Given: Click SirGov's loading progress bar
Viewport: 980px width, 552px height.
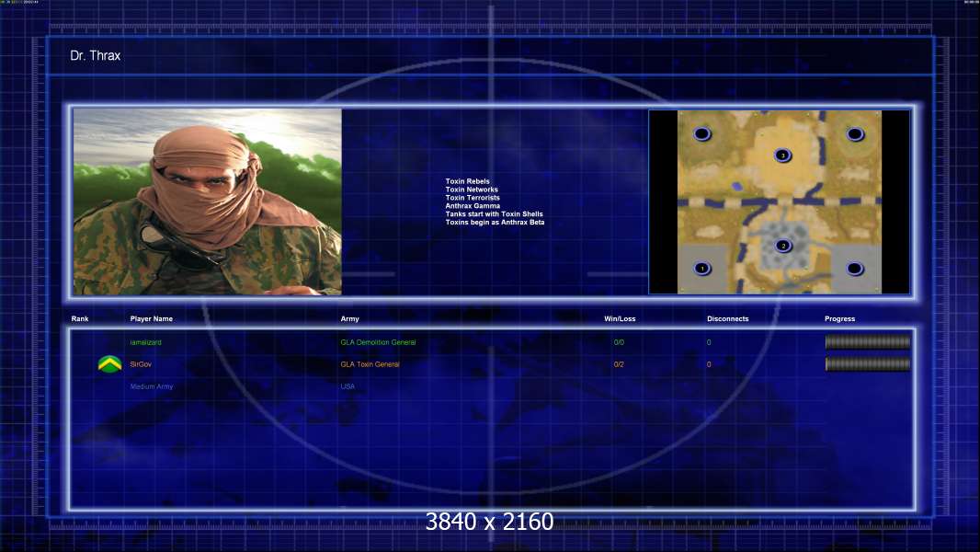Looking at the screenshot, I should tap(868, 363).
